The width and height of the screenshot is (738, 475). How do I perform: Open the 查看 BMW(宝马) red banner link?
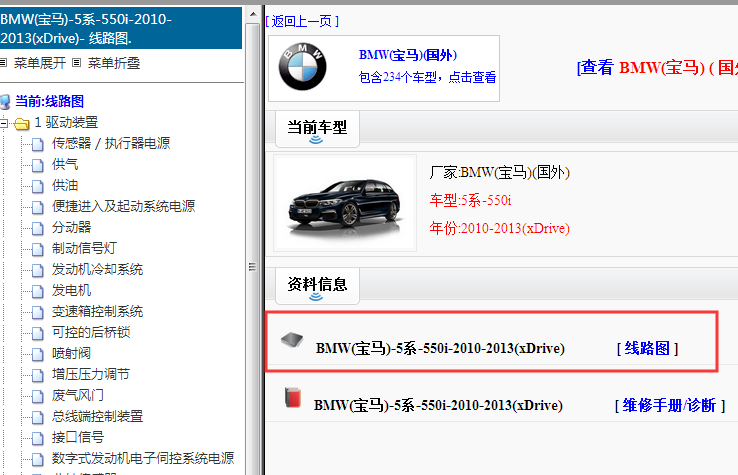[x=657, y=68]
